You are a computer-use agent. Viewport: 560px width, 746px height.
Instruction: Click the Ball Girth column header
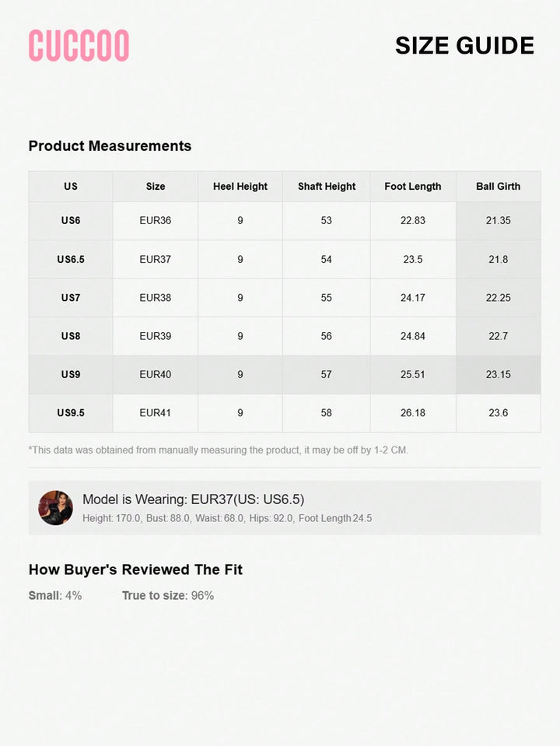click(498, 187)
